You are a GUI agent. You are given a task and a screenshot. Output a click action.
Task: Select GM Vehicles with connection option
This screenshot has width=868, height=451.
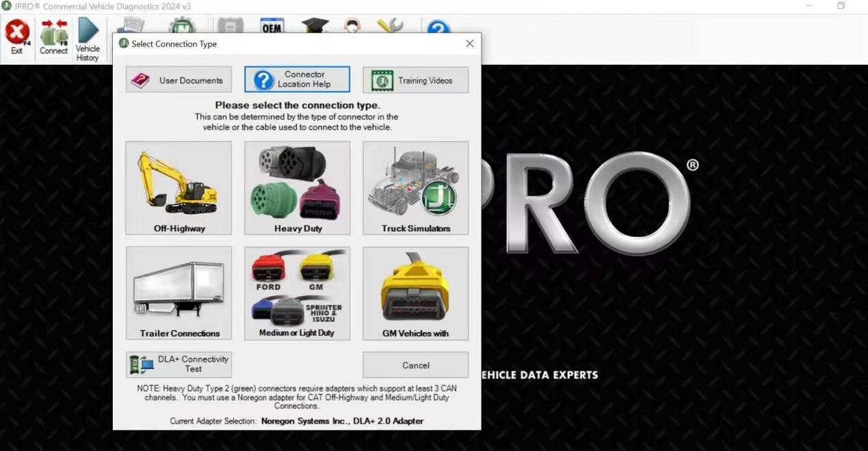pyautogui.click(x=415, y=293)
